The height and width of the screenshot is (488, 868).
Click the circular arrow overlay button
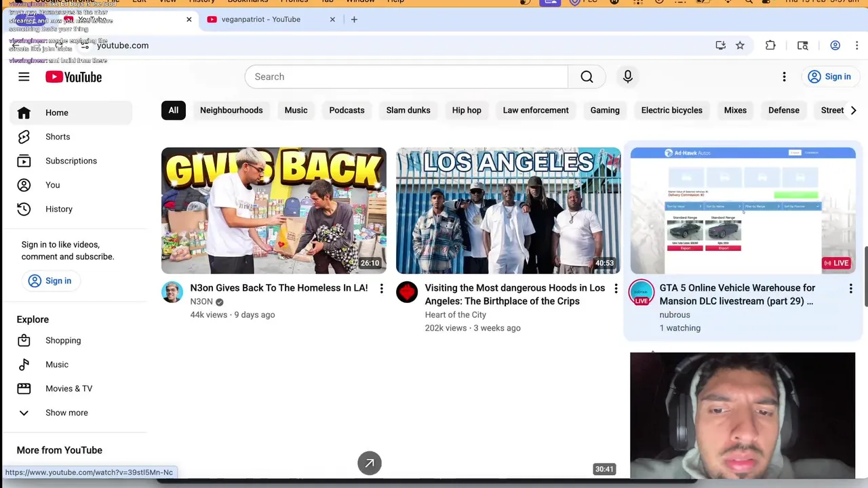pos(370,464)
